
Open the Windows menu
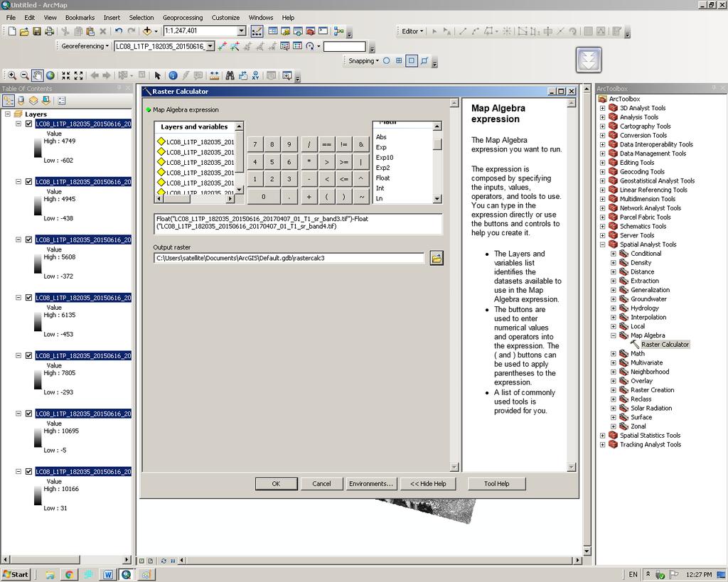pos(260,18)
